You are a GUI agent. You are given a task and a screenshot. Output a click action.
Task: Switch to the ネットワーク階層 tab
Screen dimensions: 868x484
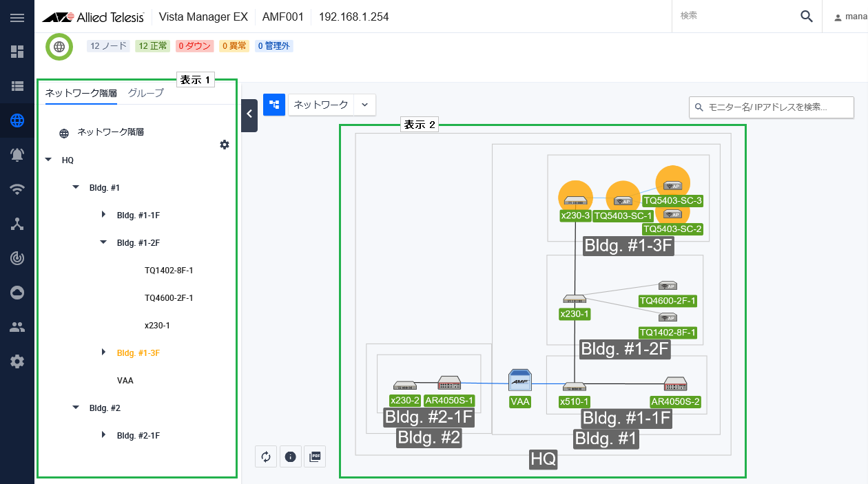pyautogui.click(x=81, y=93)
